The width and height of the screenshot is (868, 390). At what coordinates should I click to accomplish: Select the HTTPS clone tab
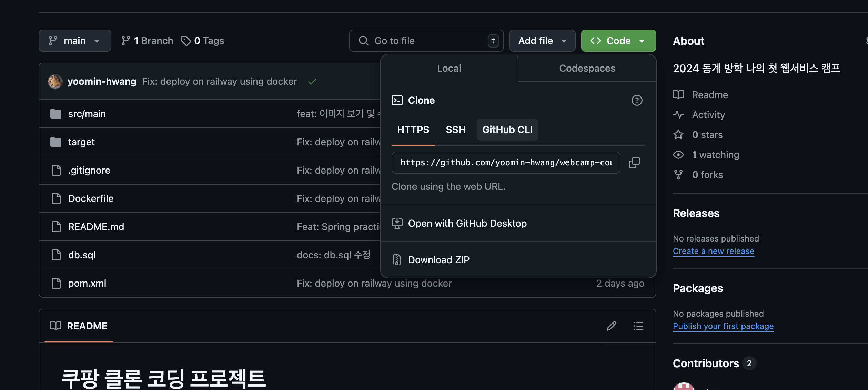point(413,130)
